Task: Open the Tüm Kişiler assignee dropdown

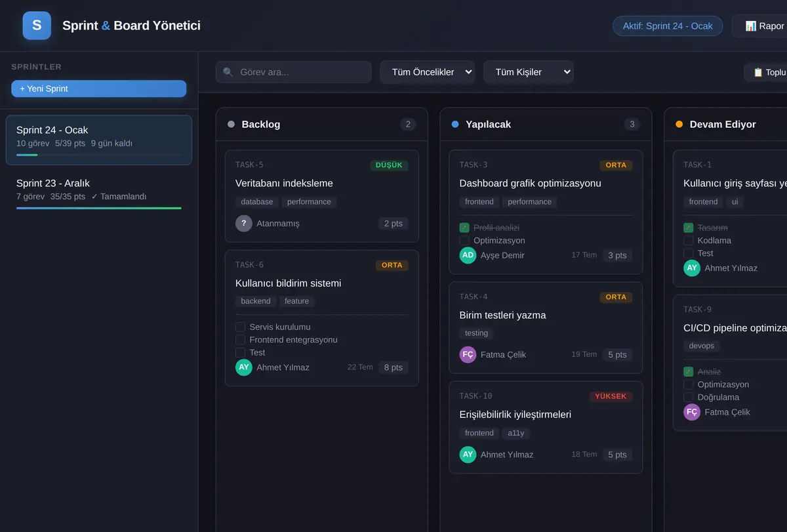Action: pyautogui.click(x=529, y=72)
